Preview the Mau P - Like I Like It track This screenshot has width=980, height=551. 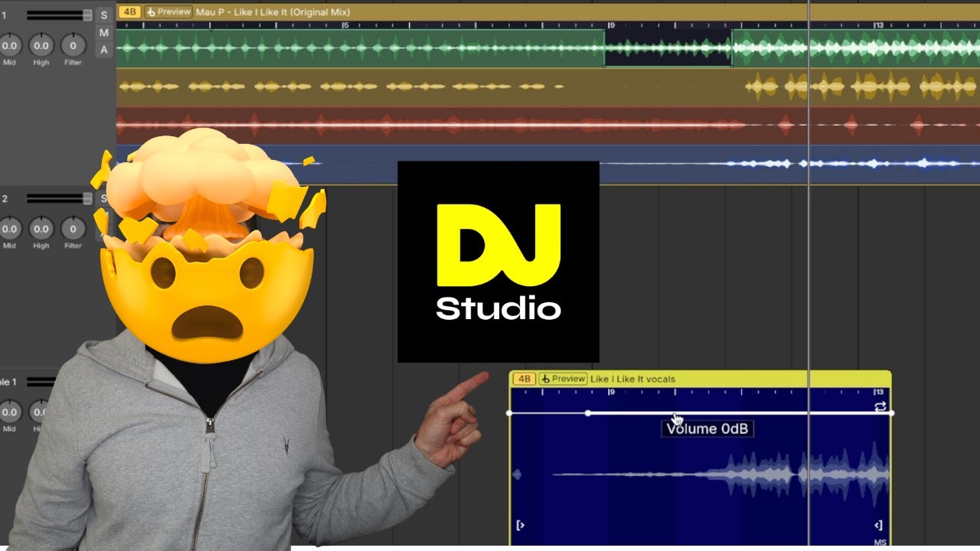(168, 11)
